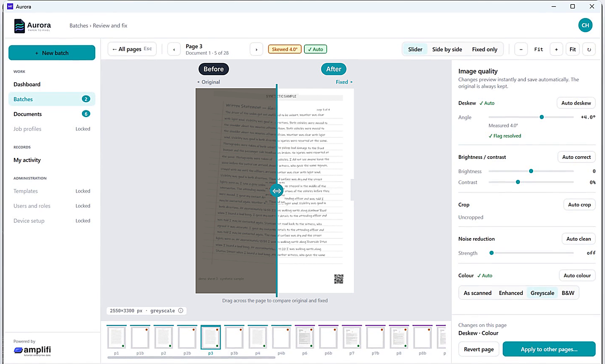605x364 pixels.
Task: Open Documents in sidebar
Action: pos(52,114)
